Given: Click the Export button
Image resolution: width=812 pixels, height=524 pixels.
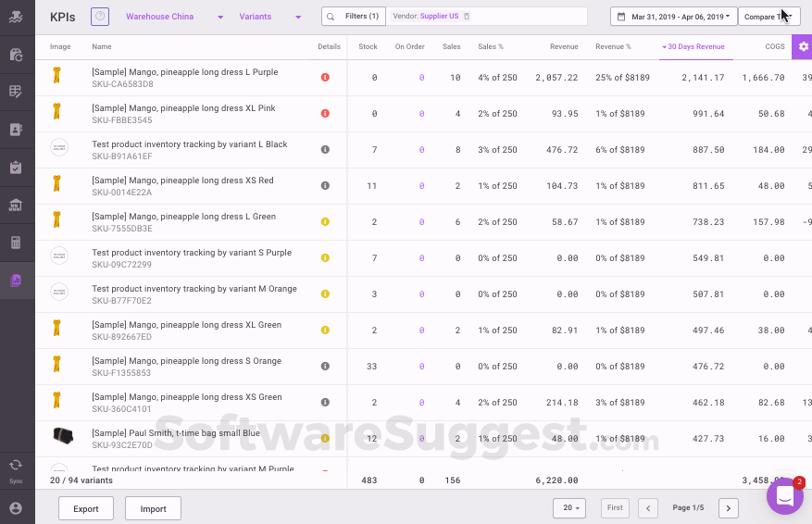Looking at the screenshot, I should 85,508.
